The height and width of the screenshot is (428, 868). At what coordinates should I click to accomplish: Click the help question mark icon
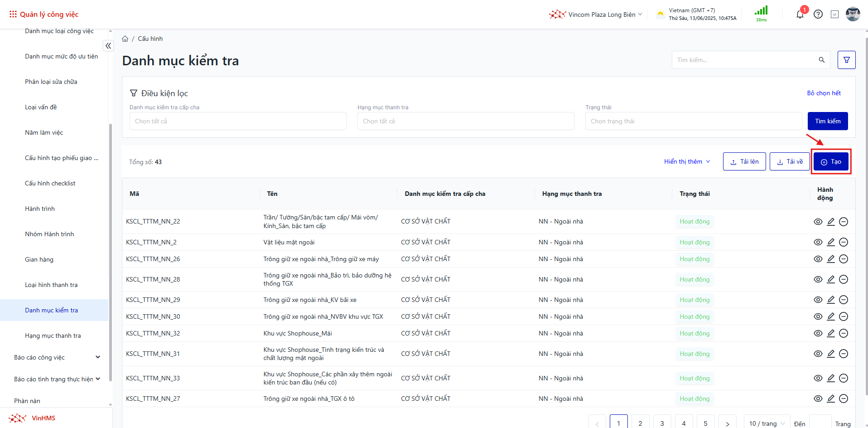(x=818, y=15)
